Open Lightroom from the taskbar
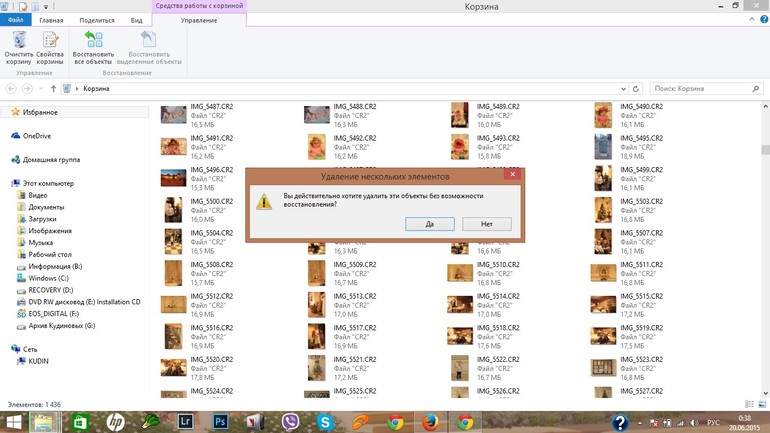Viewport: 770px width, 433px height. (x=185, y=422)
